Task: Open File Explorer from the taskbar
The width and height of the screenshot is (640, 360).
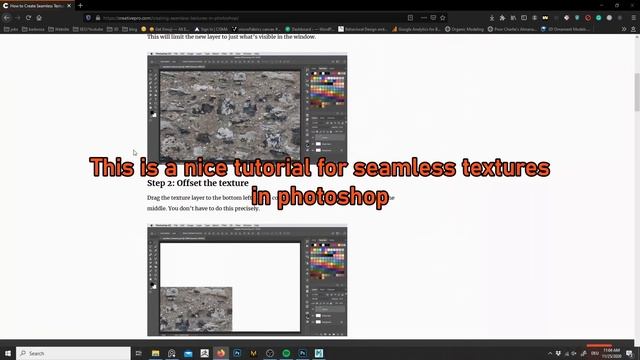Action: point(156,353)
